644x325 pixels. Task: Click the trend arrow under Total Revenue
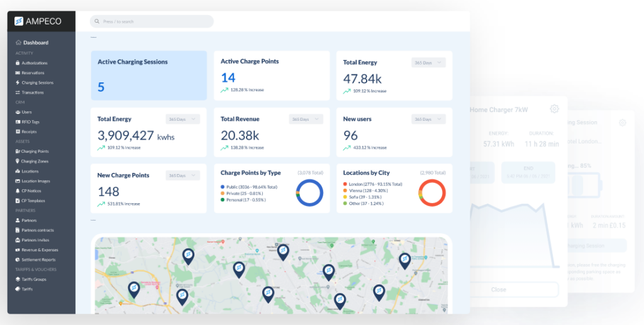(x=225, y=148)
